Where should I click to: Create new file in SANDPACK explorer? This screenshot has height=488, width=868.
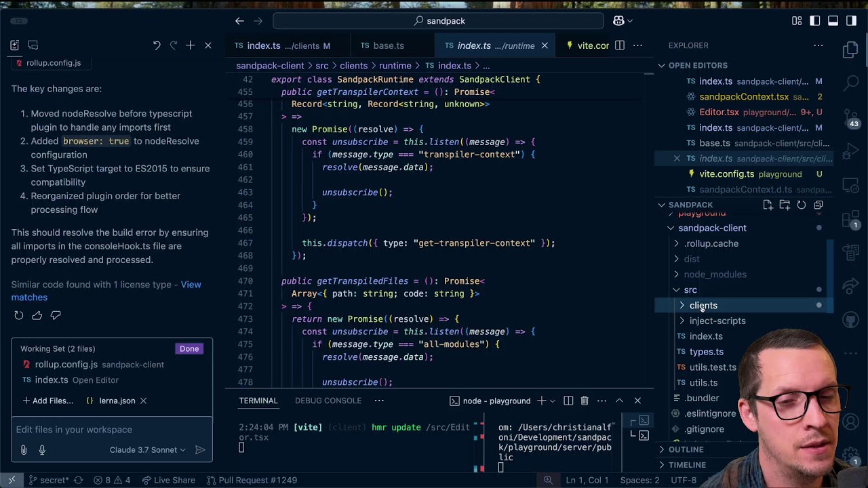point(768,205)
